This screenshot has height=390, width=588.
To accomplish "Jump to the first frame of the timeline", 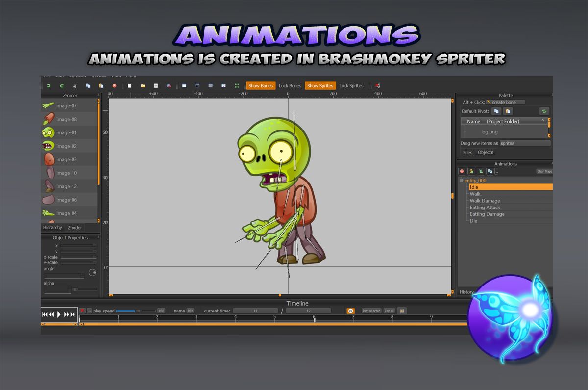I will tap(45, 314).
